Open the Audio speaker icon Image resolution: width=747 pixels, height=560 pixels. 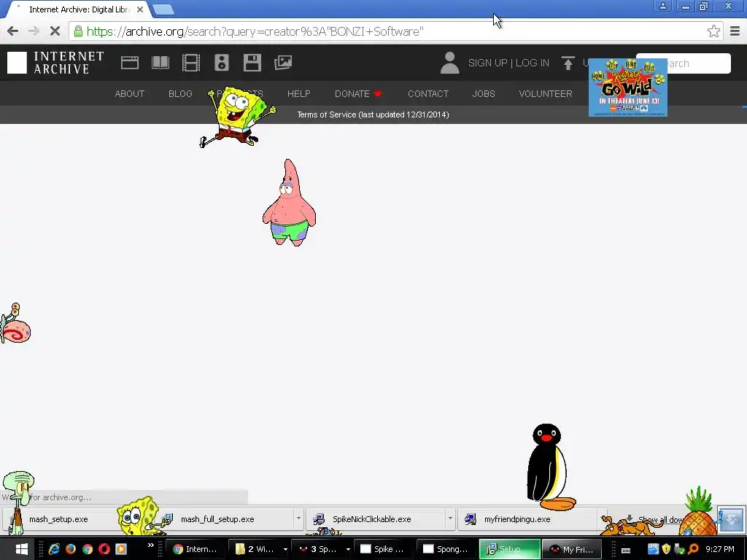point(222,63)
